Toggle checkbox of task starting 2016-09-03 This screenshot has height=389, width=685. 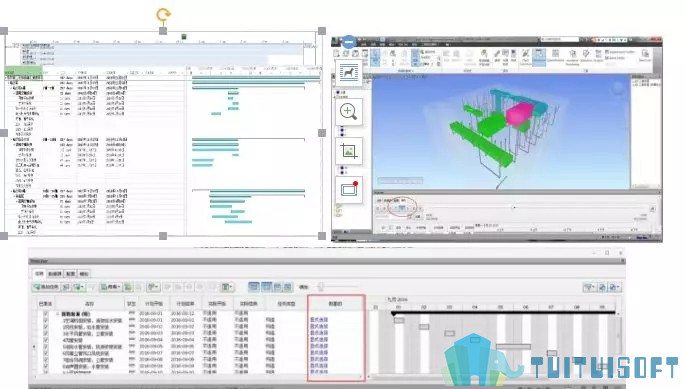pyautogui.click(x=46, y=333)
